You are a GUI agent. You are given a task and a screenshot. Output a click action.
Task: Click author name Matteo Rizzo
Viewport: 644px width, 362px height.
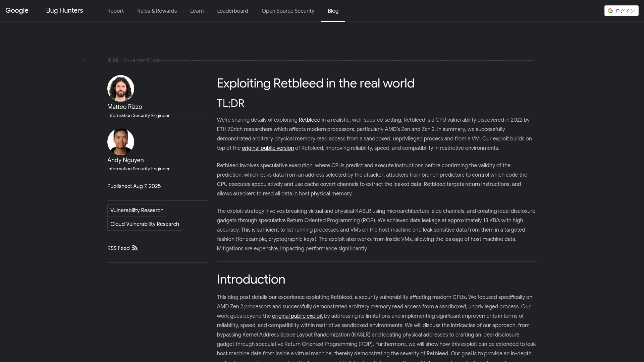point(125,107)
